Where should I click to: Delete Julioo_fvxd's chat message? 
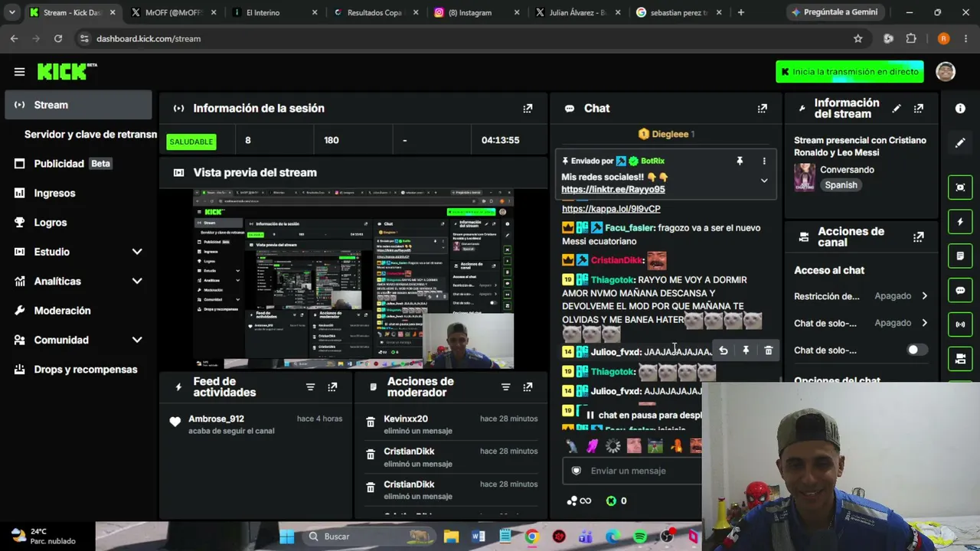tap(769, 350)
